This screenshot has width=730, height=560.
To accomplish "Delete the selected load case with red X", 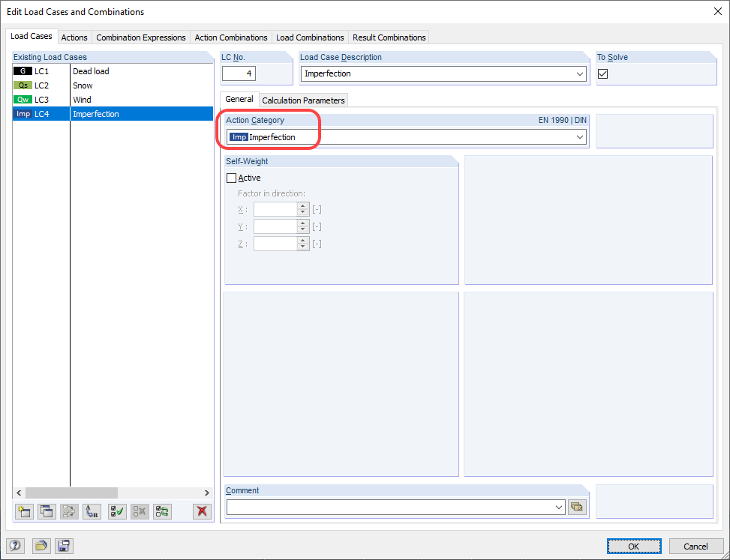I will [202, 511].
